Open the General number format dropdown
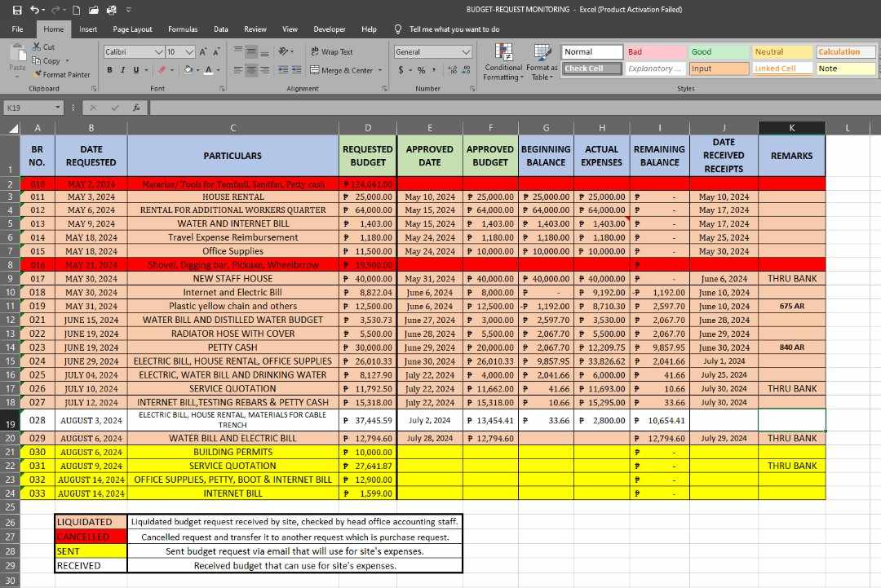 point(466,51)
